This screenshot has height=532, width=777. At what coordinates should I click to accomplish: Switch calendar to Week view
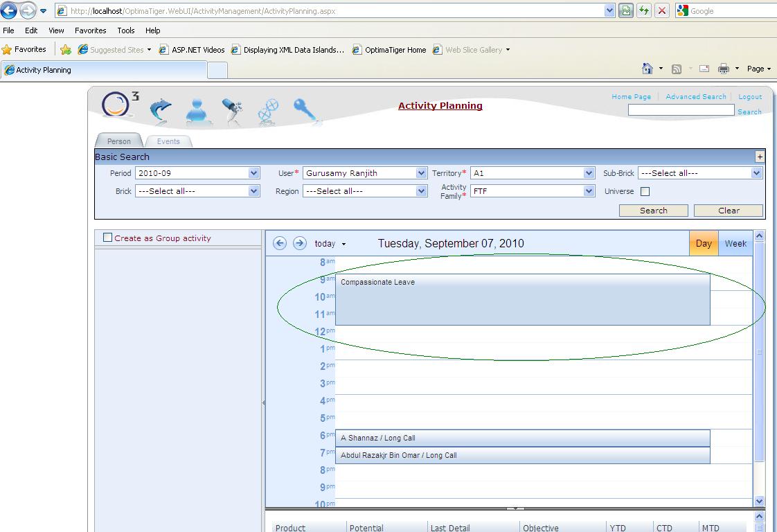[x=735, y=243]
